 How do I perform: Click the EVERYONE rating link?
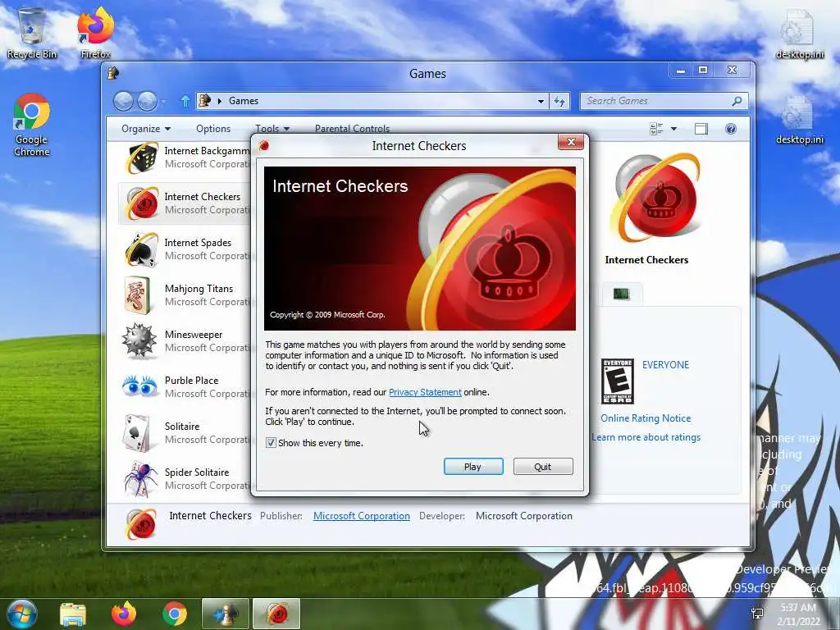click(x=665, y=365)
